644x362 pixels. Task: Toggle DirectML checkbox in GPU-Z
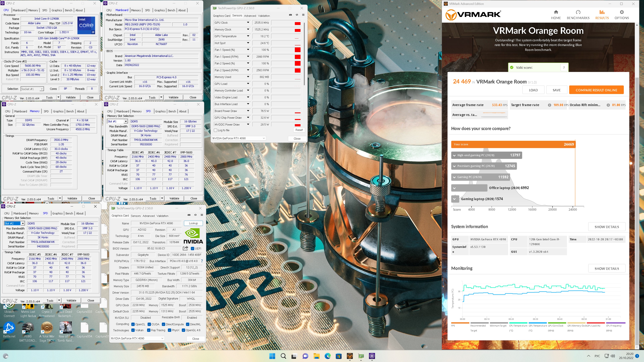(187, 324)
